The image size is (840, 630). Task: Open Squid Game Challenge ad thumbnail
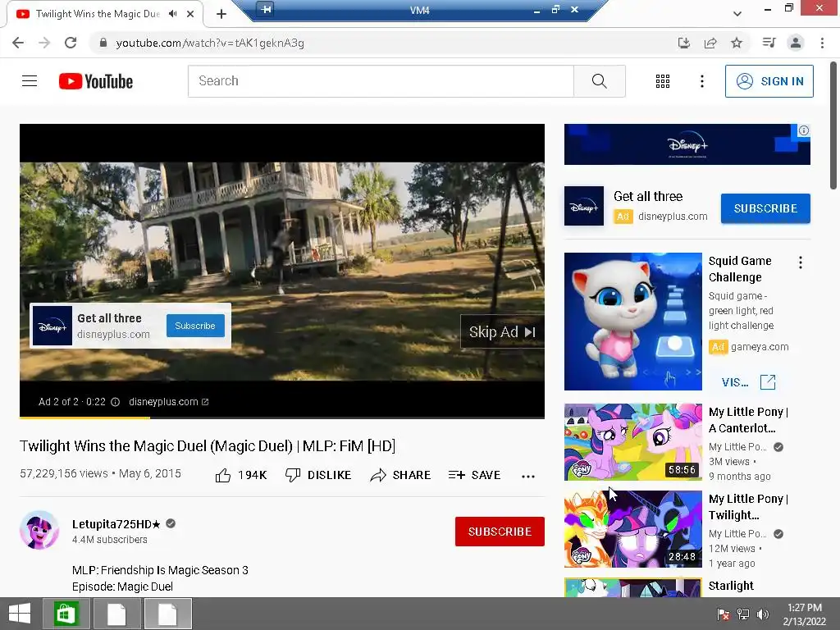pyautogui.click(x=632, y=322)
